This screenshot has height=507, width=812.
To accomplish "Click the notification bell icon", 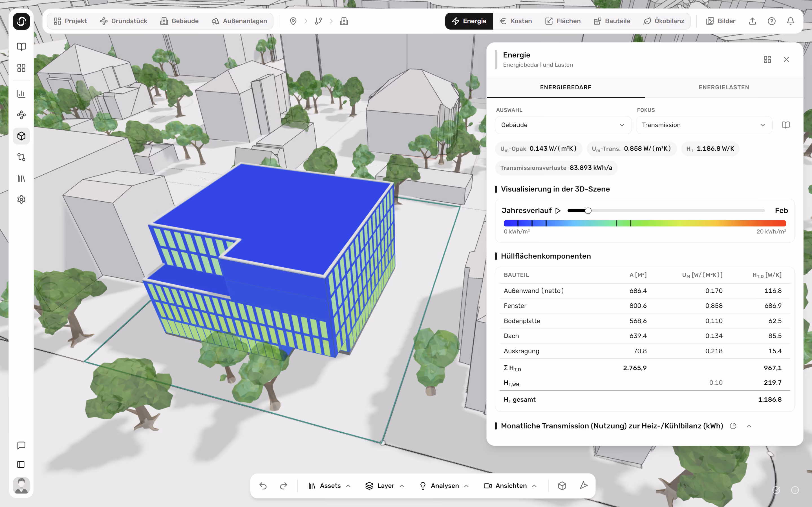I will pos(791,21).
